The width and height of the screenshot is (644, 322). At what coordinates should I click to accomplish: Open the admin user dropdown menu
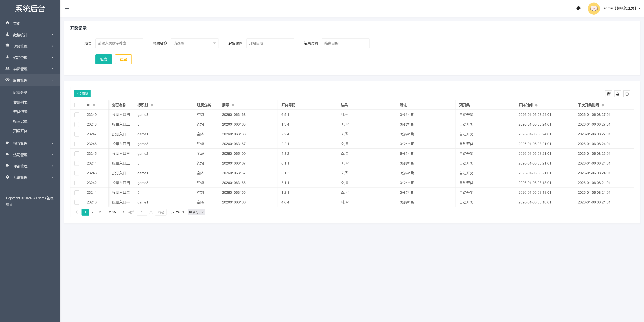tap(622, 8)
